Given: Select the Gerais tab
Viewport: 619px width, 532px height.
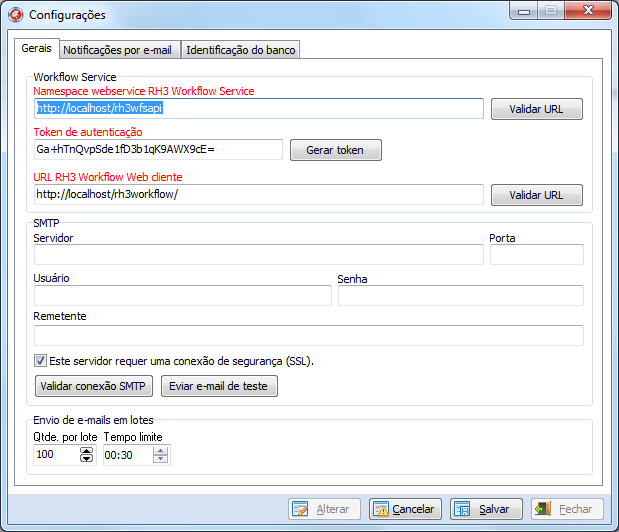Looking at the screenshot, I should point(36,49).
